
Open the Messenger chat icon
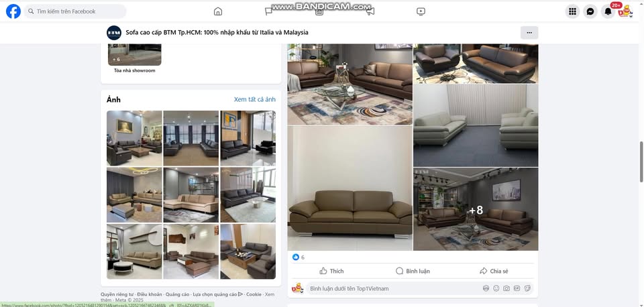point(590,11)
